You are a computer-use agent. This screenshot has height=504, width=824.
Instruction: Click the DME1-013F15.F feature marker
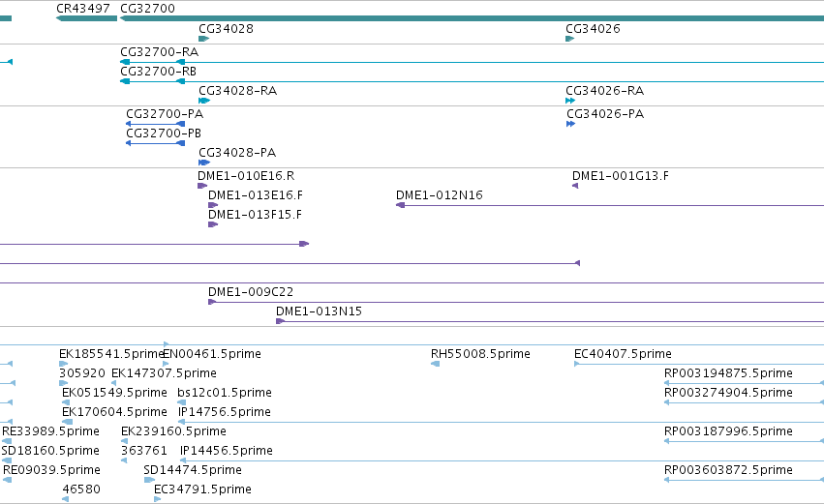click(x=213, y=224)
